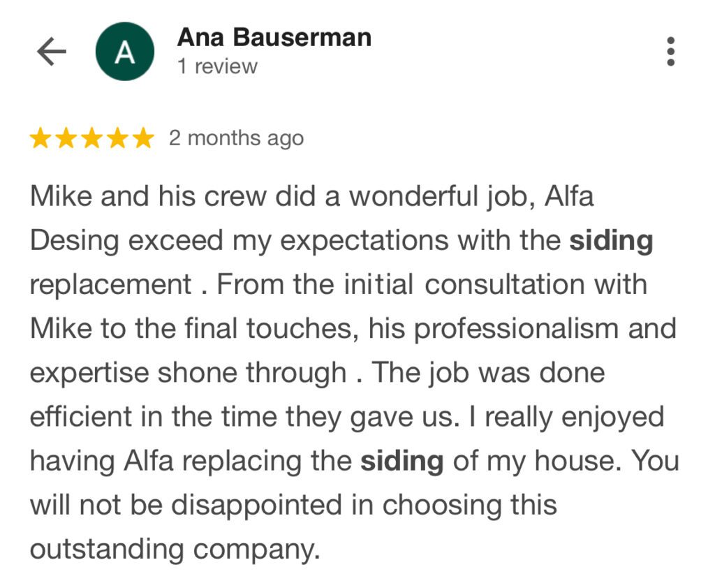Click the second yellow rating star
Image resolution: width=715 pixels, height=588 pixels.
[66, 139]
